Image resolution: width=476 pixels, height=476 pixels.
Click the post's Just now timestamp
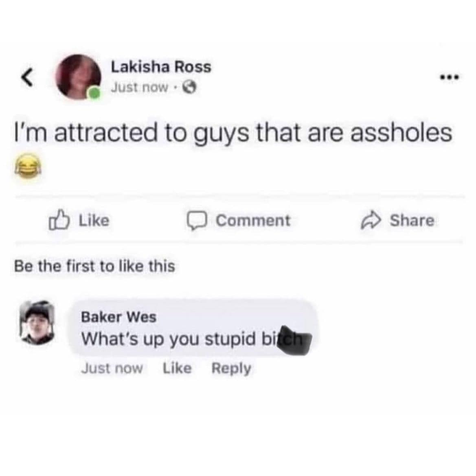tap(139, 88)
